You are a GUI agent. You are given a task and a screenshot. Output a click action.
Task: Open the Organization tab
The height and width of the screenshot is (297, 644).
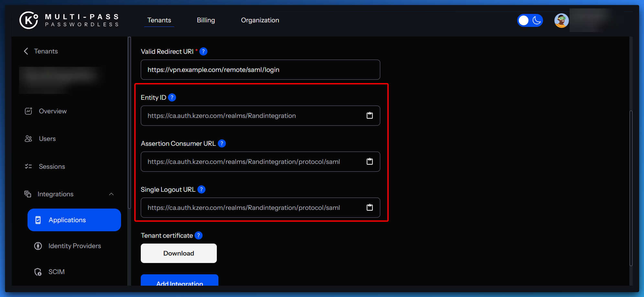click(260, 20)
